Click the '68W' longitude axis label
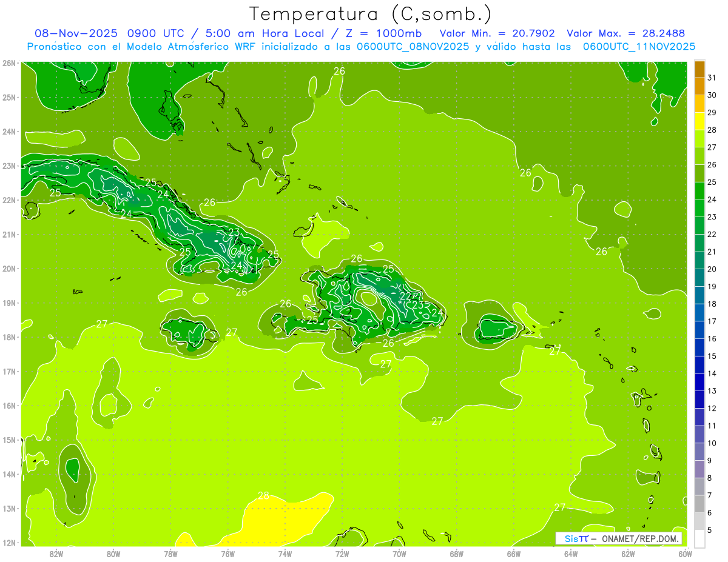Screen dimensions: 728x562 457,554
